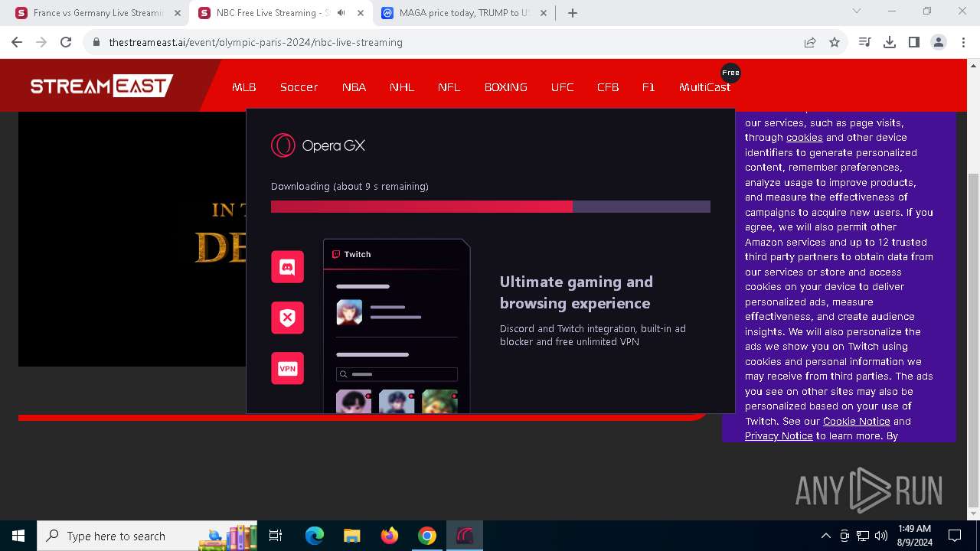Open the volume control in system tray
The image size is (980, 551).
click(x=880, y=536)
